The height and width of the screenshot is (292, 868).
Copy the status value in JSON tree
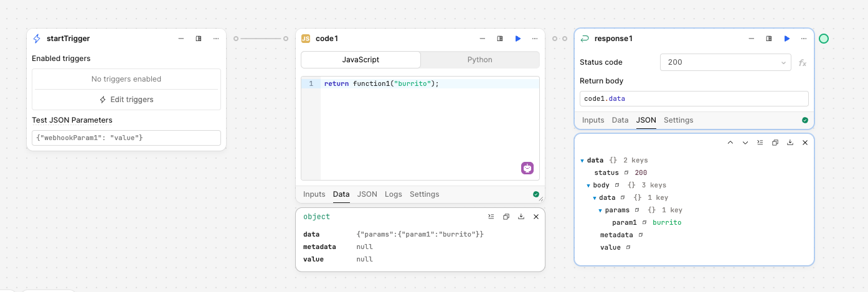tap(626, 172)
